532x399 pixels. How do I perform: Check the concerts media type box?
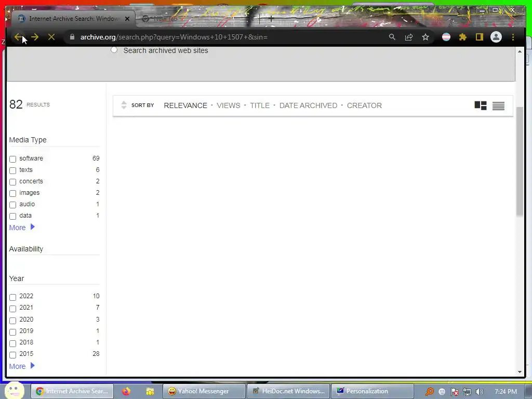tap(12, 182)
